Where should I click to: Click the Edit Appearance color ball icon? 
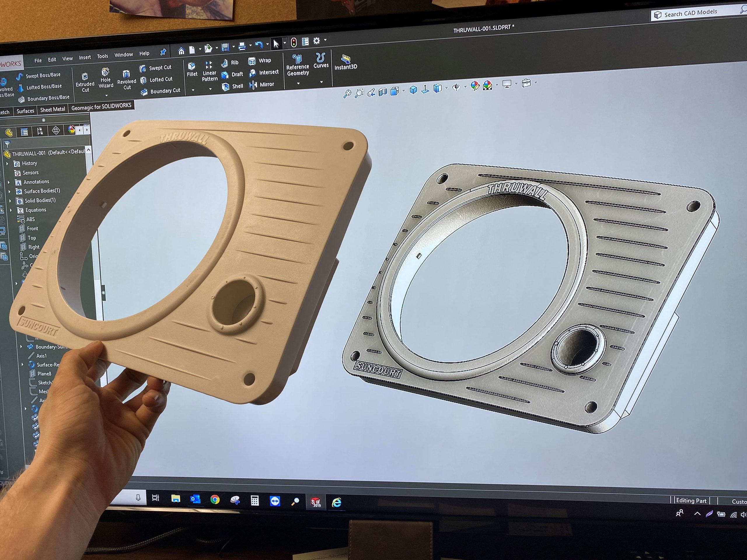(475, 86)
